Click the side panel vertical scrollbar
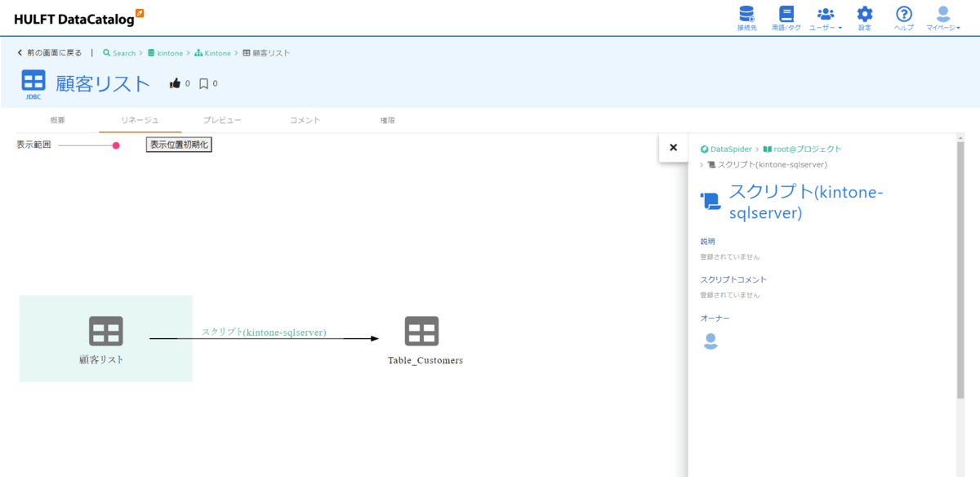This screenshot has width=980, height=477. coord(960,270)
